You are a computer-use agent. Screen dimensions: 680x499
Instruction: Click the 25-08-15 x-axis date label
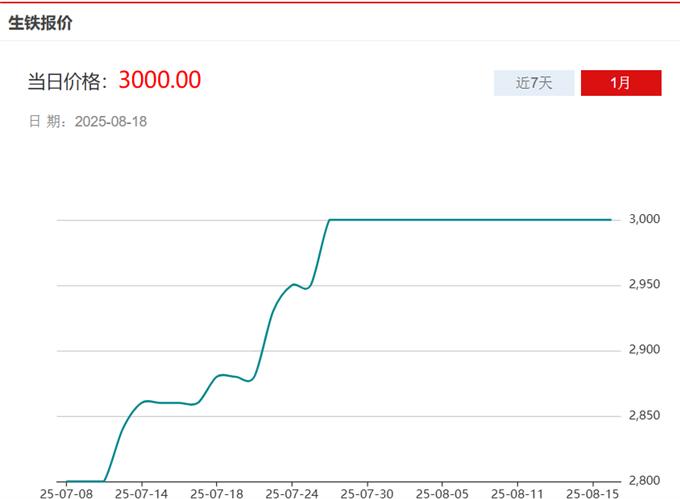pos(592,492)
